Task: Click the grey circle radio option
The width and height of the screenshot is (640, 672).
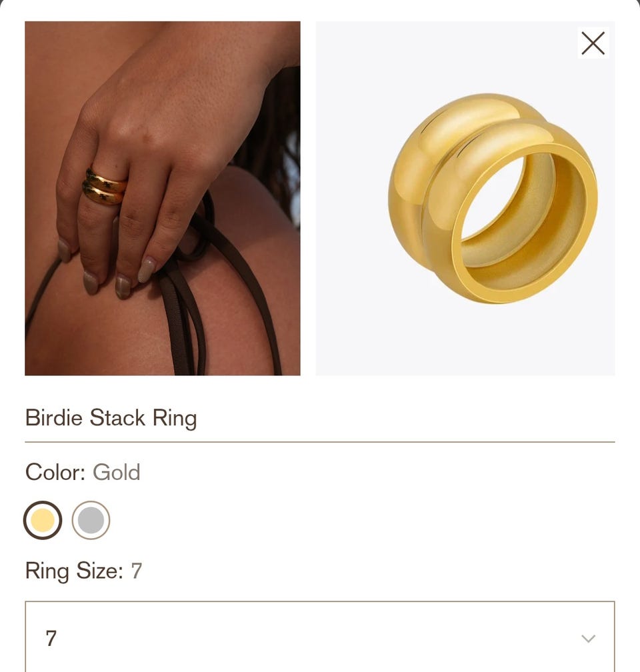Action: (x=91, y=520)
